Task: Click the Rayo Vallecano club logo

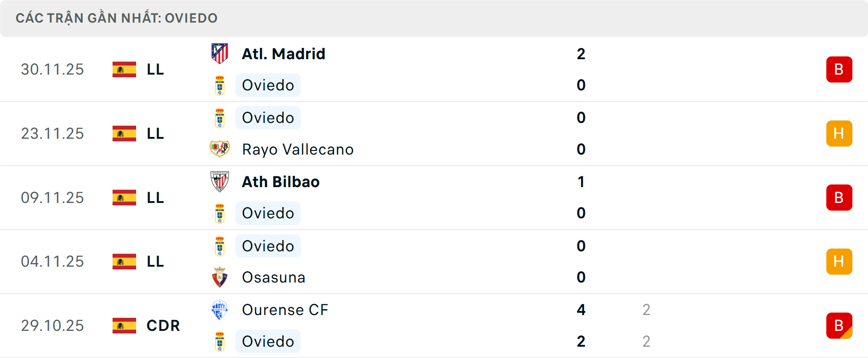Action: (x=220, y=149)
